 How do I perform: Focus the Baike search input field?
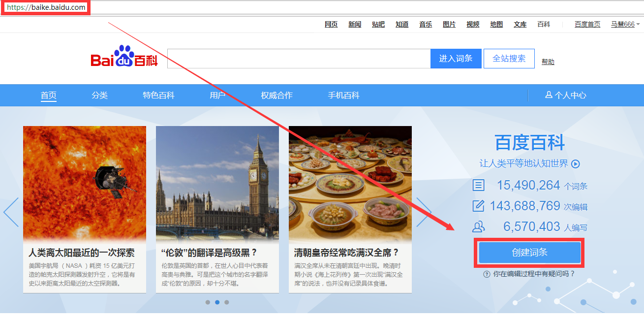click(x=299, y=59)
